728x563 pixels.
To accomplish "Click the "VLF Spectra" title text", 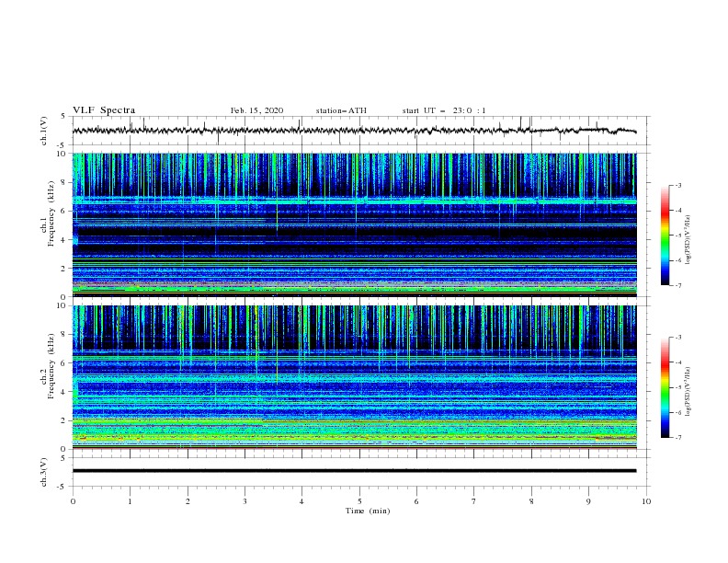I will 104,110.
